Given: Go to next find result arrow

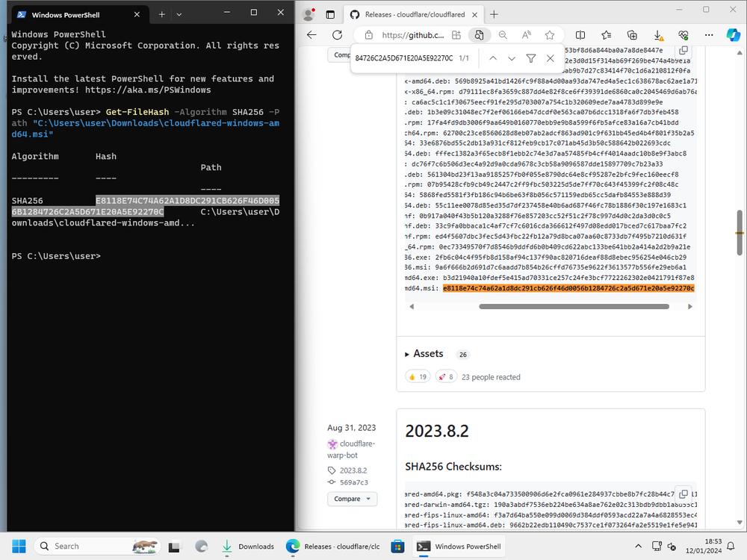Looking at the screenshot, I should [x=512, y=58].
